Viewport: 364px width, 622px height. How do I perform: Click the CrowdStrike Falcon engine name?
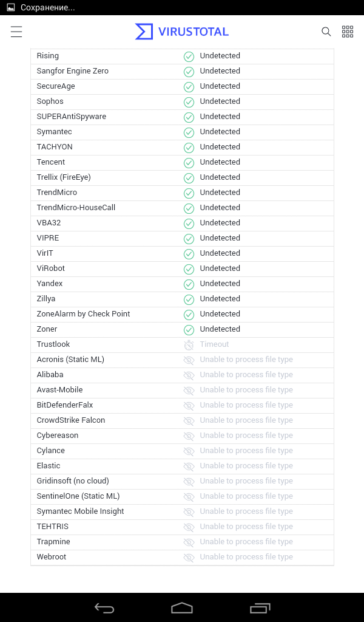(71, 420)
